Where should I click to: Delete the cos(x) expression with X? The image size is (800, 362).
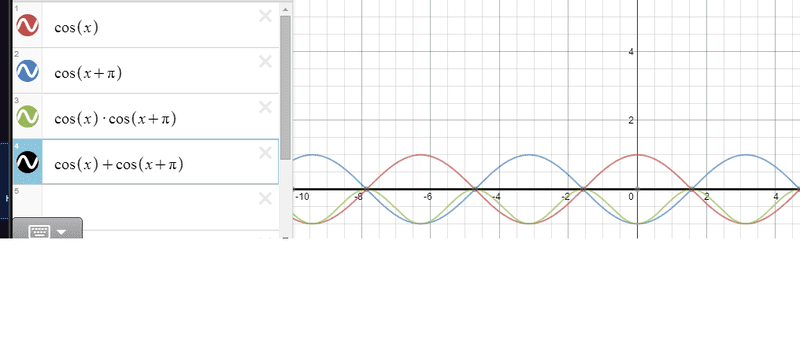coord(265,16)
